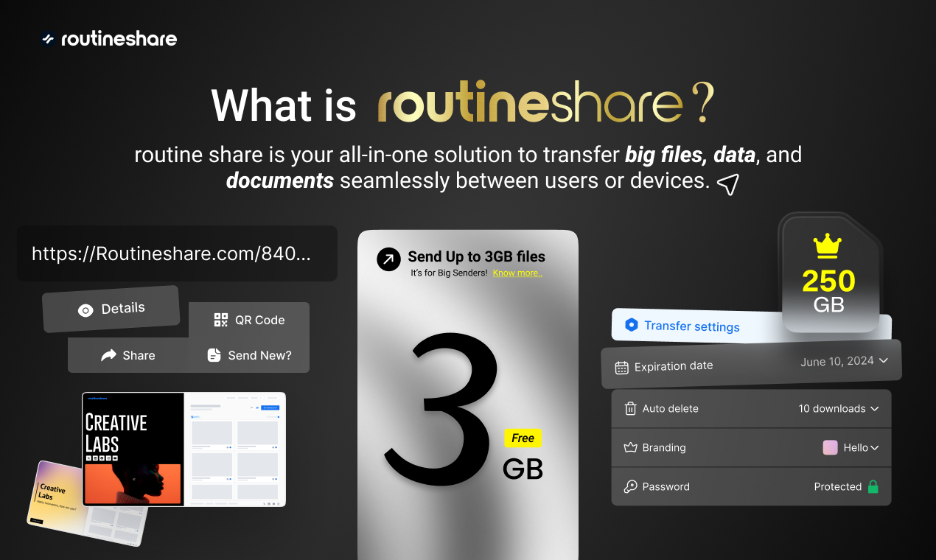The height and width of the screenshot is (560, 936).
Task: Click the Share button
Action: 128,355
